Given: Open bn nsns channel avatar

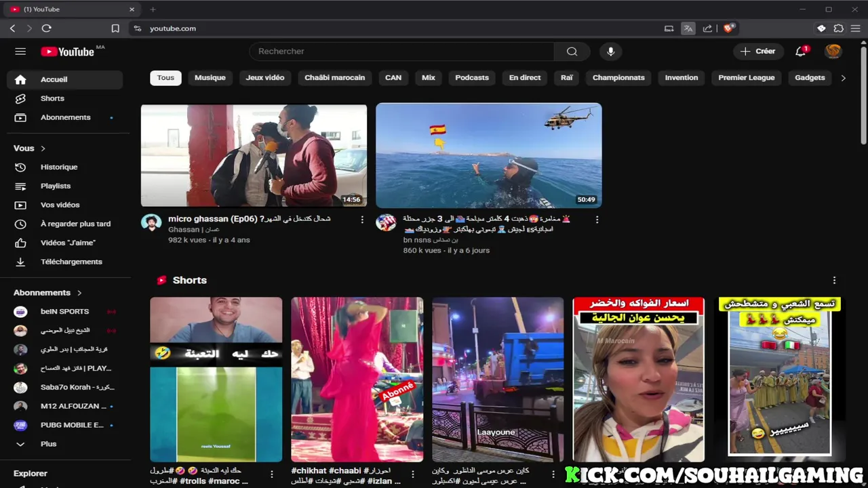Looking at the screenshot, I should (386, 223).
